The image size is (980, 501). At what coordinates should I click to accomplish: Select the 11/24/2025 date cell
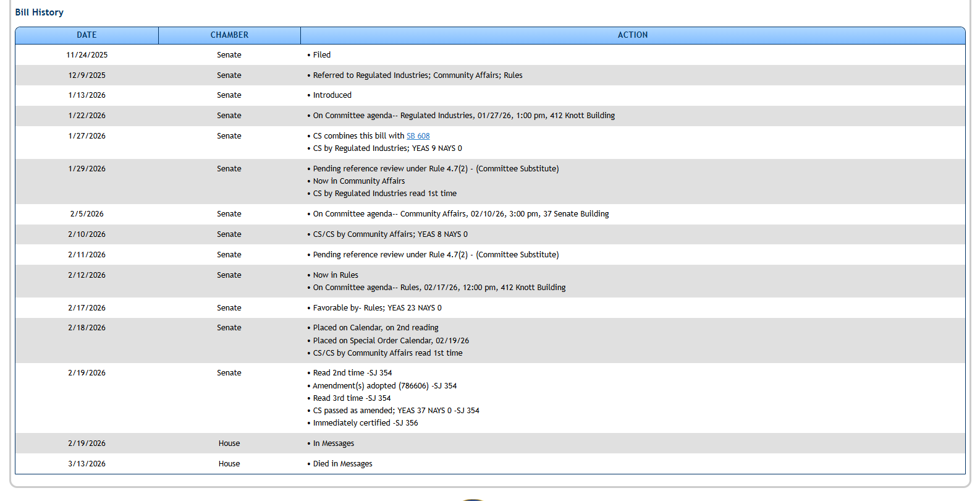pos(87,55)
